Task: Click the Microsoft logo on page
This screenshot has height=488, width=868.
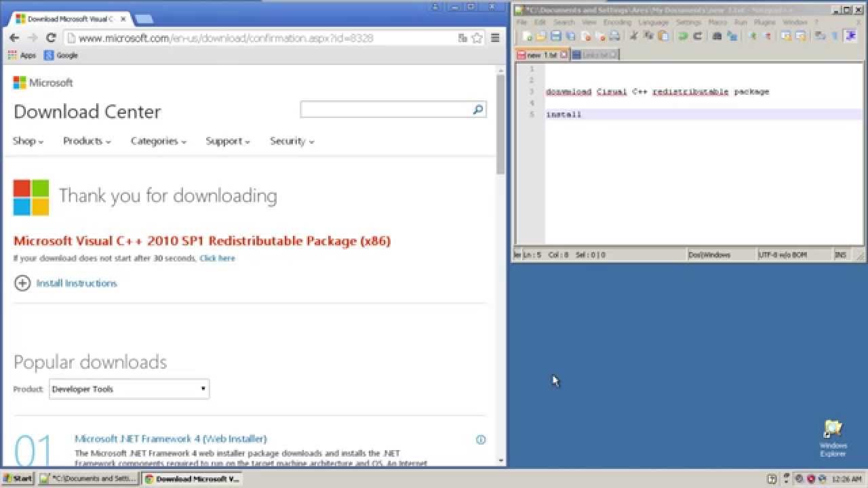Action: coord(43,83)
